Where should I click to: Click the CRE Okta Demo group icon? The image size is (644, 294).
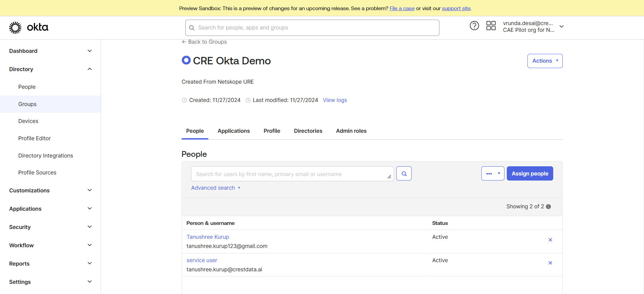(186, 60)
